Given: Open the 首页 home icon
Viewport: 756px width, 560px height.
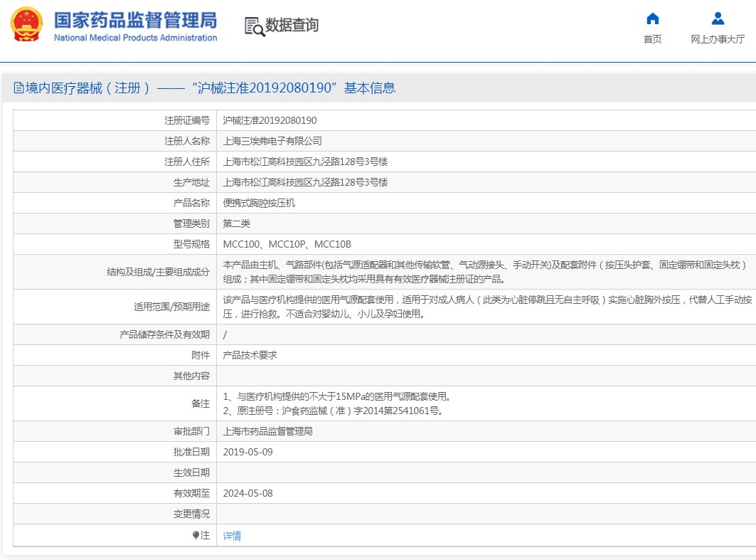Looking at the screenshot, I should pos(652,19).
